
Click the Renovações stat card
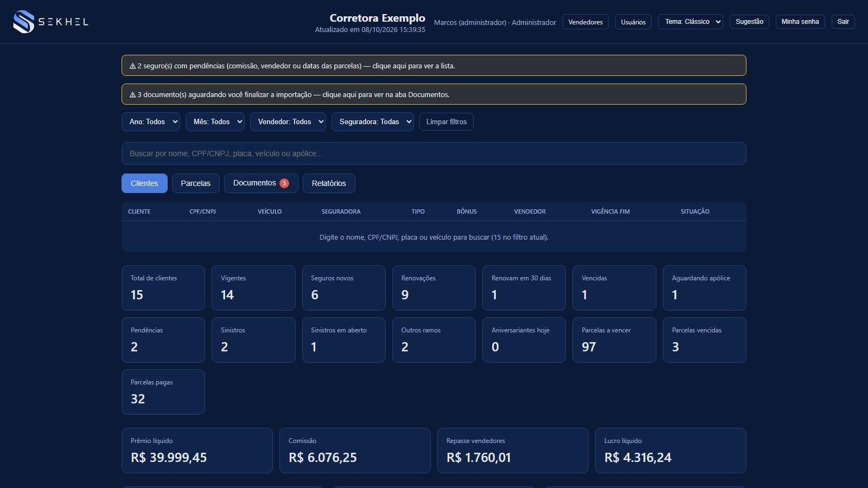pos(434,288)
